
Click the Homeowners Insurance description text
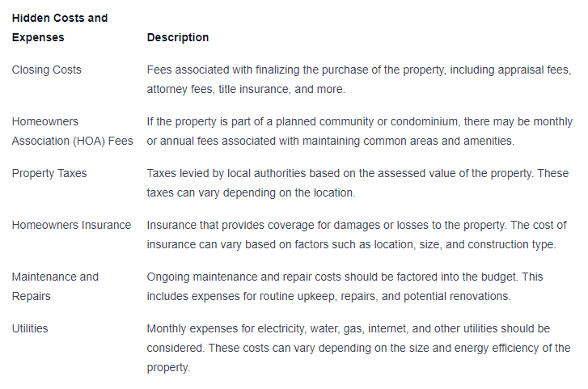tap(357, 235)
